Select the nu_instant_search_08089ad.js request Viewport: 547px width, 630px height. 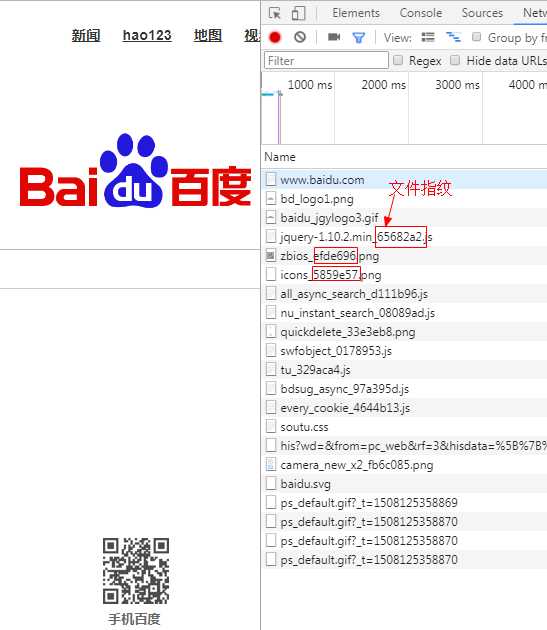[x=405, y=313]
